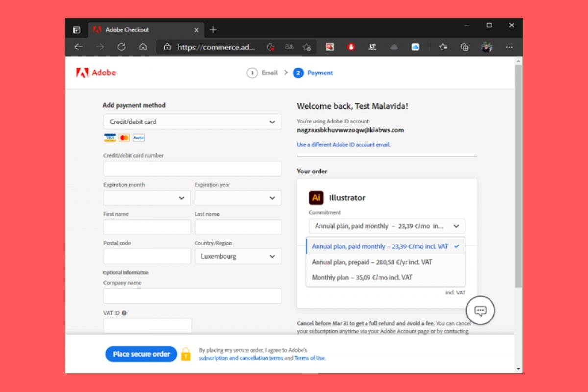Go to the Email step
The width and height of the screenshot is (588, 392).
pyautogui.click(x=262, y=73)
